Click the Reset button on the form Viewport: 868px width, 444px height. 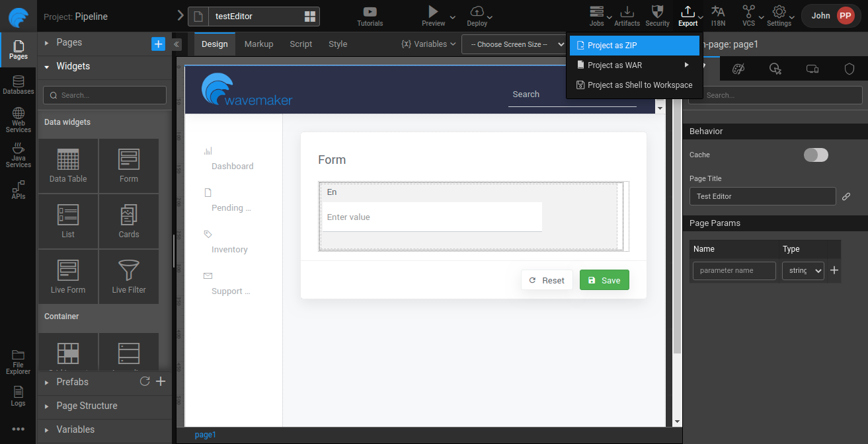pos(547,279)
